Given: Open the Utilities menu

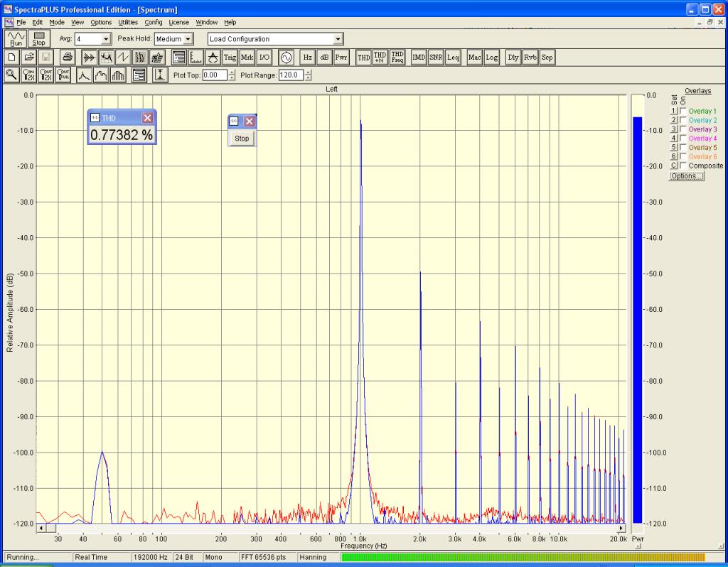Looking at the screenshot, I should (128, 23).
